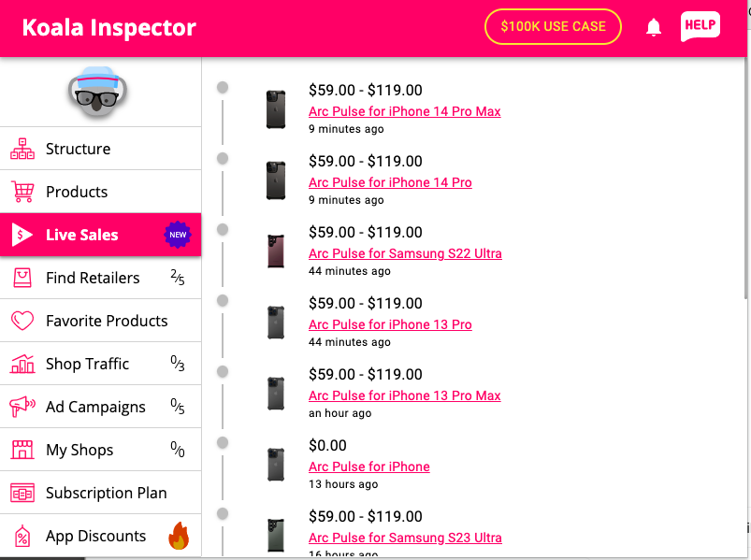Open Structure via its hierarchy icon
751x560 pixels.
(22, 149)
